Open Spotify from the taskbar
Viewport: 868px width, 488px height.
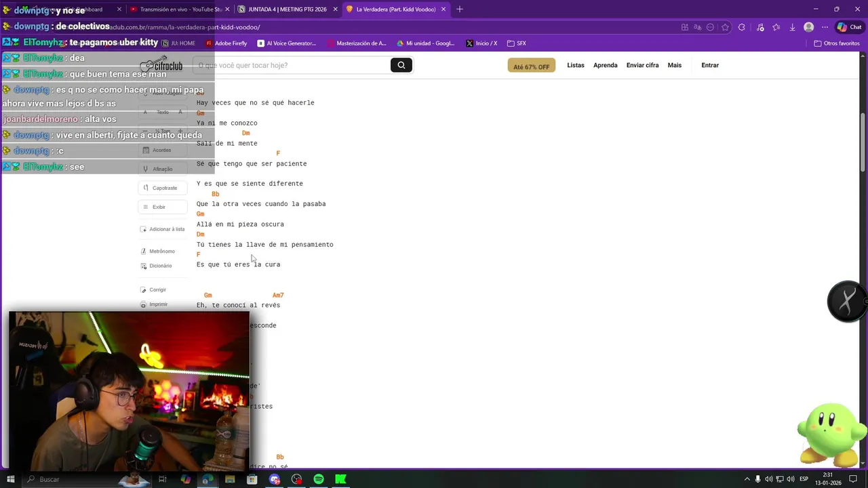click(319, 479)
